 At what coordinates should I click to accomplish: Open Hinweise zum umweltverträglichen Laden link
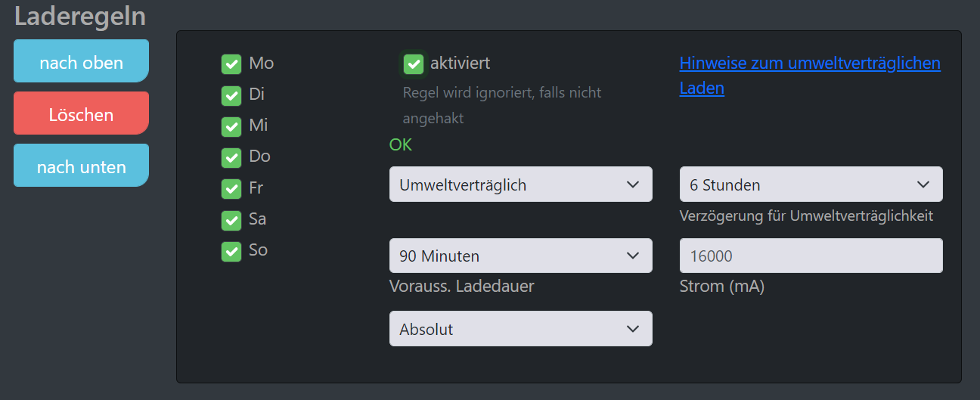click(809, 64)
